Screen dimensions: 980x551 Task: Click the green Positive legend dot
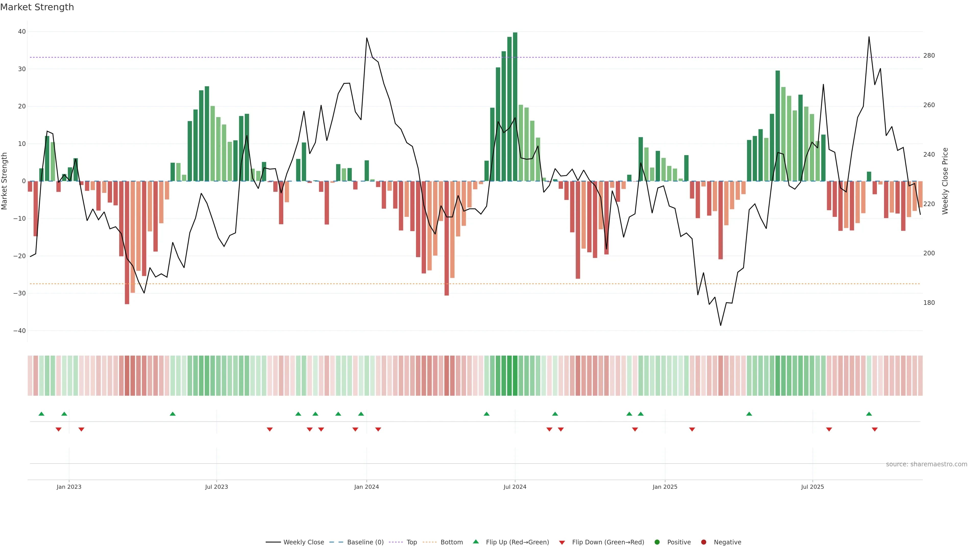point(657,542)
